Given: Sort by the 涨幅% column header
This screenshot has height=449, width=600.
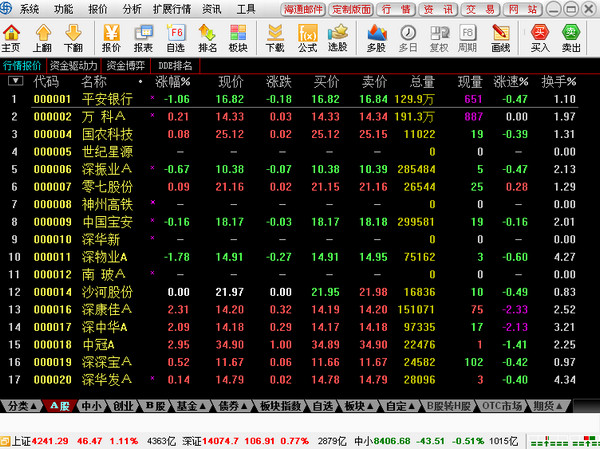Looking at the screenshot, I should click(x=172, y=82).
